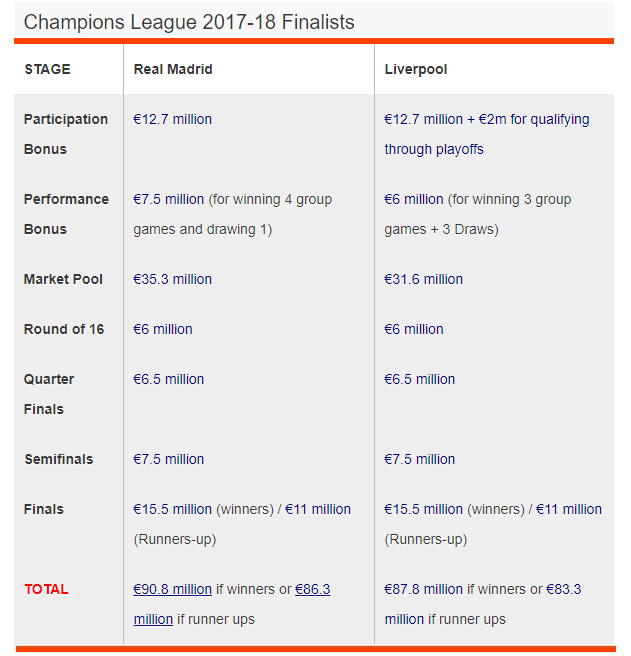The height and width of the screenshot is (656, 631).
Task: Click the underlined €86.3 link in TOTAL row
Action: (x=313, y=589)
